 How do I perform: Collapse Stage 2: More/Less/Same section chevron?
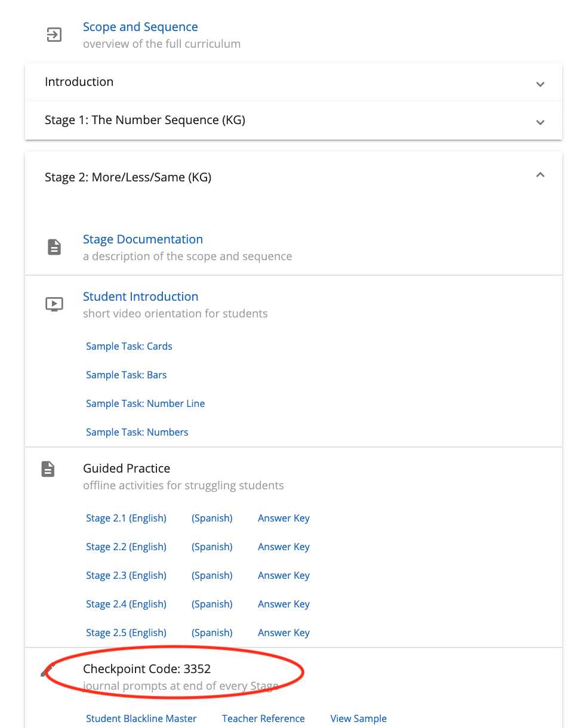[x=540, y=175]
